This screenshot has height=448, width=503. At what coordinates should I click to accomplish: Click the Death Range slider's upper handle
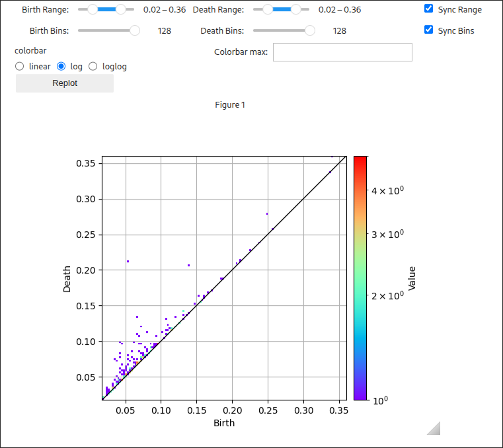[x=295, y=10]
